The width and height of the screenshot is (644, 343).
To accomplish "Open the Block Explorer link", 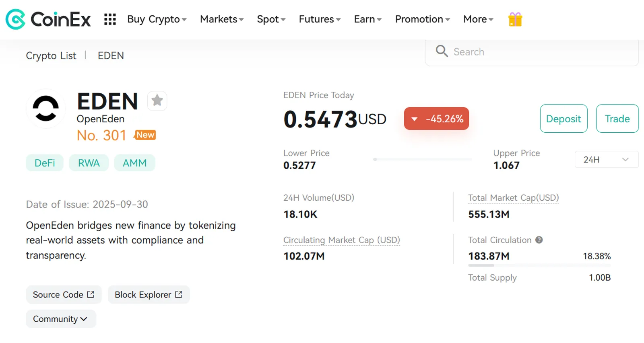I will [149, 295].
